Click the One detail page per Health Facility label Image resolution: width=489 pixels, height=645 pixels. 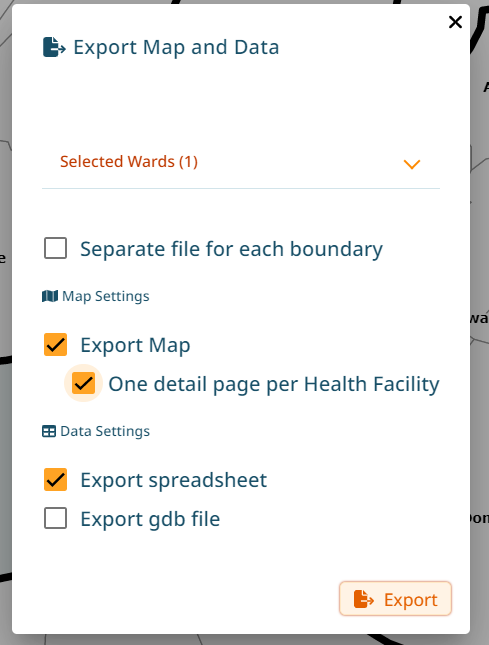point(274,384)
